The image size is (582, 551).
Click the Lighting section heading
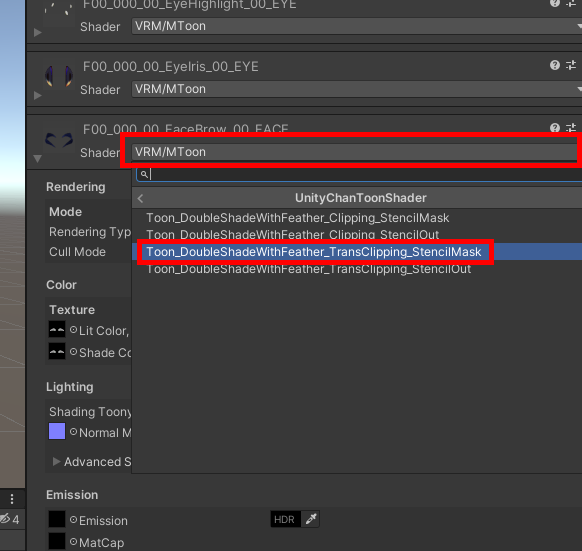click(x=70, y=387)
